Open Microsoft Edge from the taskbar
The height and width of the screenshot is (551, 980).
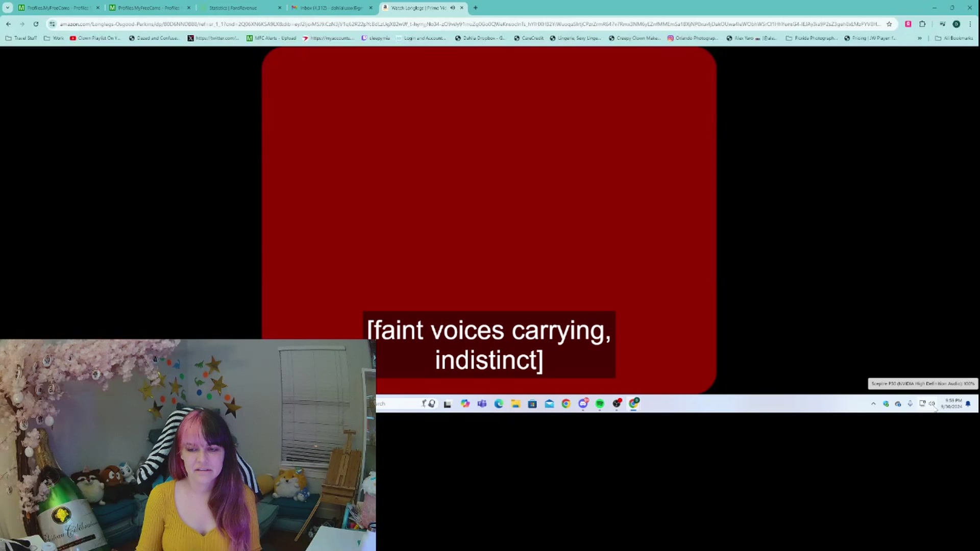[499, 404]
